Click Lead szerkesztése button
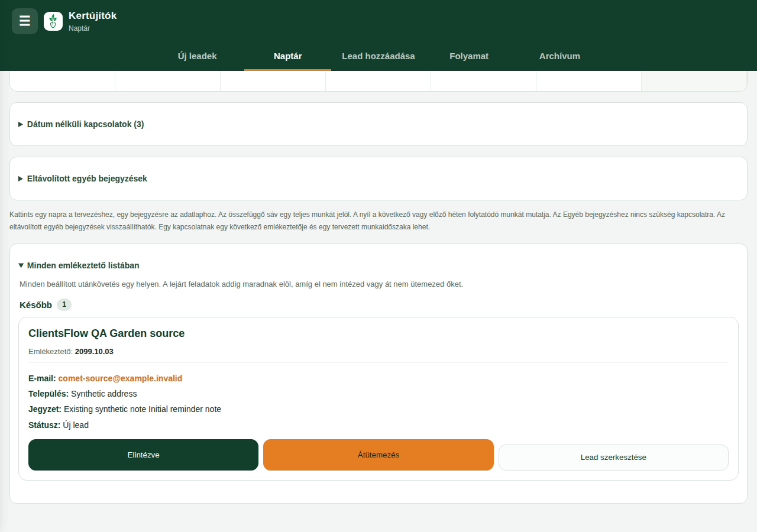757x532 pixels. [x=613, y=458]
